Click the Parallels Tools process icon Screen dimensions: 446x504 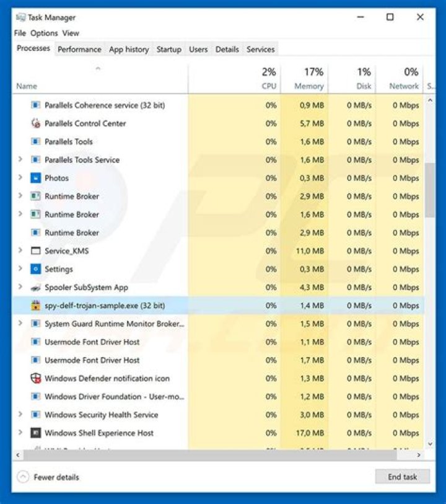coord(36,141)
